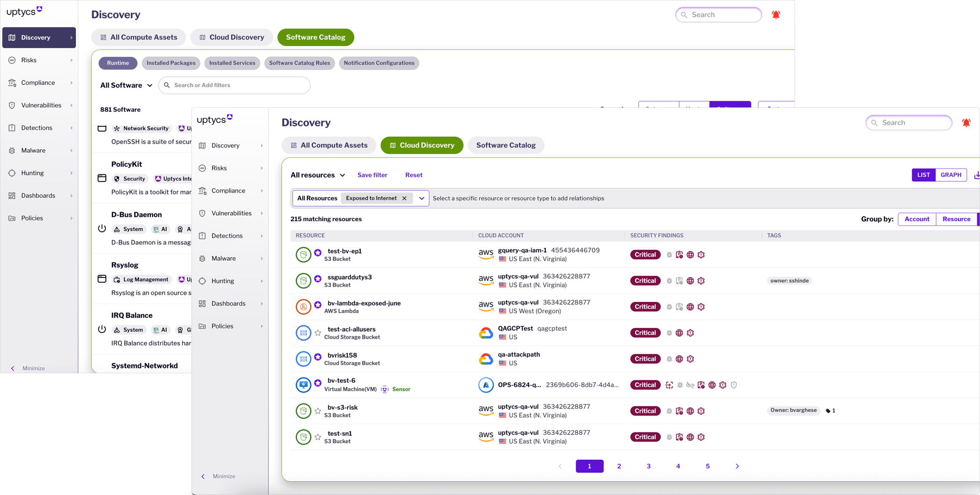Screen dimensions: 980x495
Task: Group resources by Account
Action: 917,219
